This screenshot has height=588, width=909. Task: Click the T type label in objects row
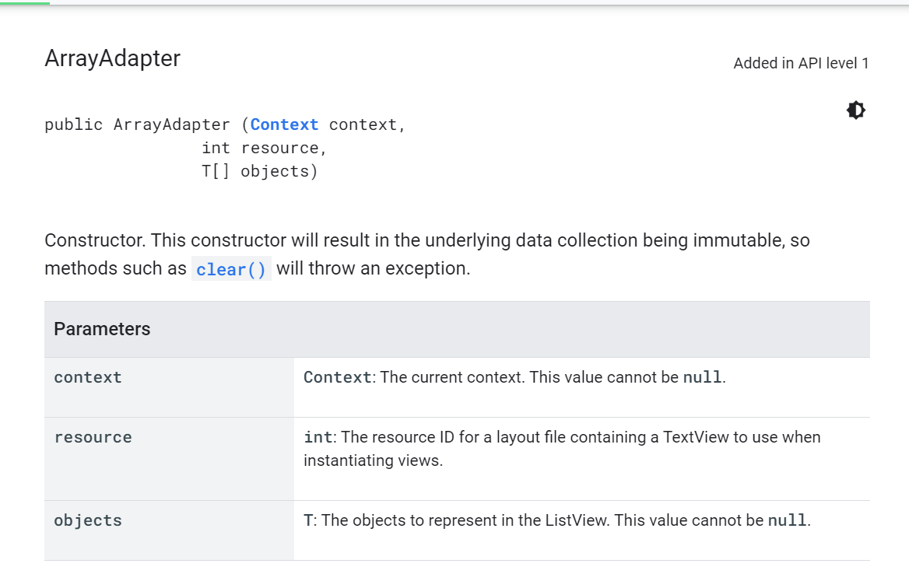click(307, 520)
